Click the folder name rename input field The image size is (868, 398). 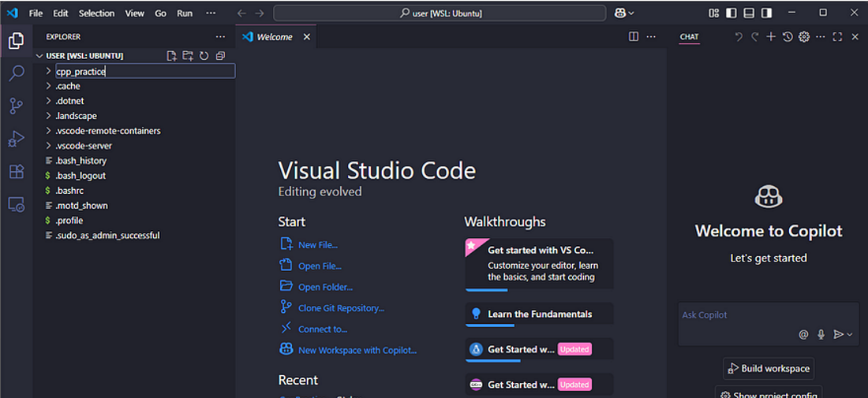[x=145, y=71]
